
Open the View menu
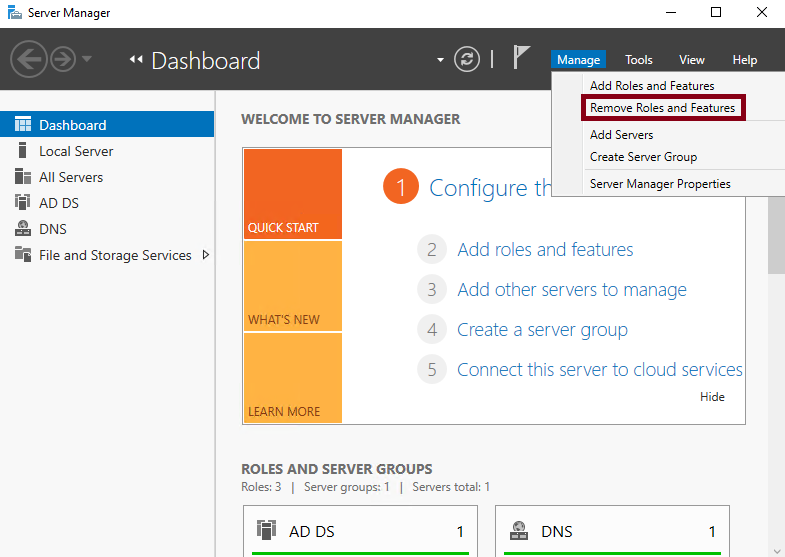[x=691, y=60]
